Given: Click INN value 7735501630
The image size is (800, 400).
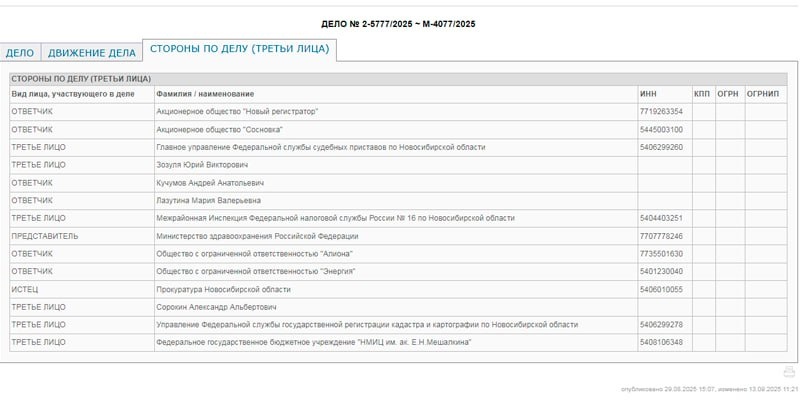Looking at the screenshot, I should 661,254.
